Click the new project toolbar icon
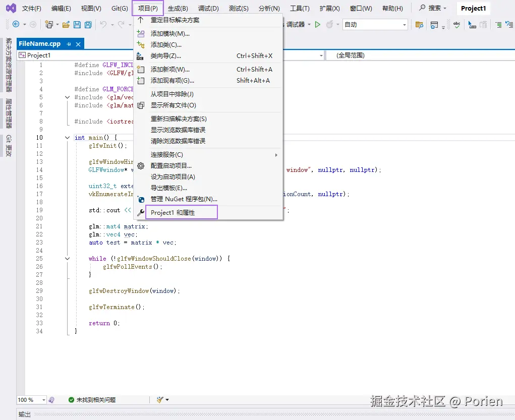The width and height of the screenshot is (515, 420). (49, 24)
